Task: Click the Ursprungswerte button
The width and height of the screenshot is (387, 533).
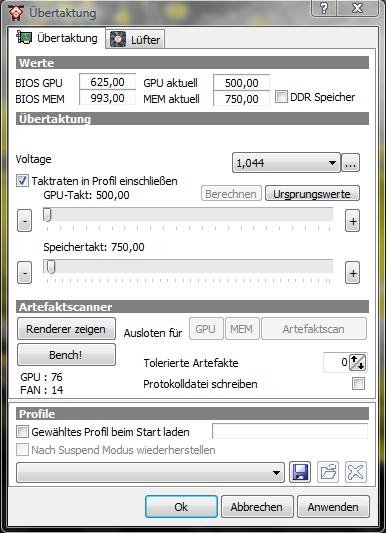Action: coord(312,193)
